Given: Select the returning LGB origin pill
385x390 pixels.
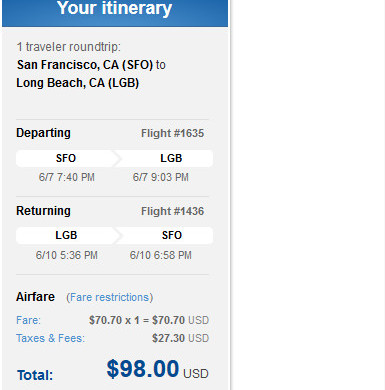Looking at the screenshot, I should point(66,235).
